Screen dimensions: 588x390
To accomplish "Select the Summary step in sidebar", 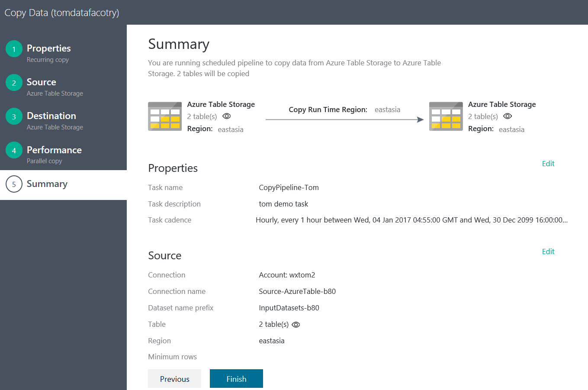I will [63, 185].
